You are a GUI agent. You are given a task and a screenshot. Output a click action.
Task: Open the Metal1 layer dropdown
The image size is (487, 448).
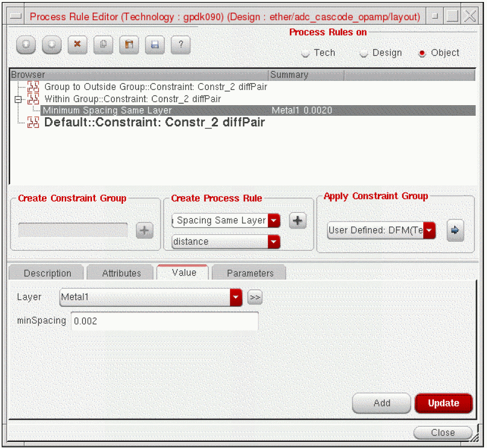coord(236,298)
